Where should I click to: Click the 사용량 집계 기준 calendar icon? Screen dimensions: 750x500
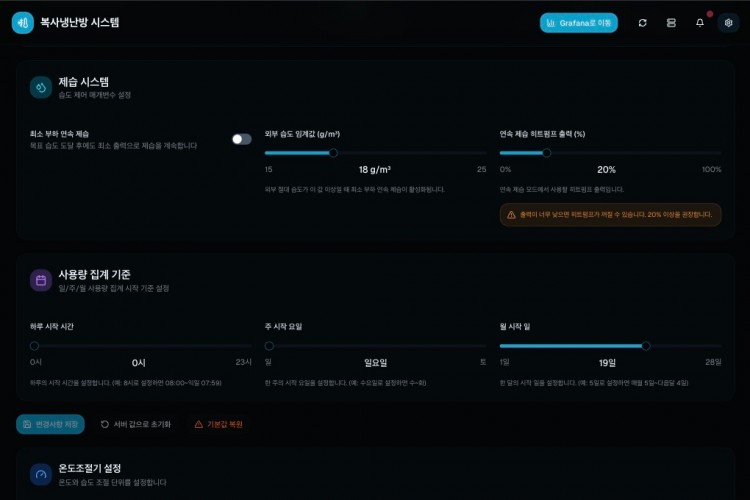[41, 280]
